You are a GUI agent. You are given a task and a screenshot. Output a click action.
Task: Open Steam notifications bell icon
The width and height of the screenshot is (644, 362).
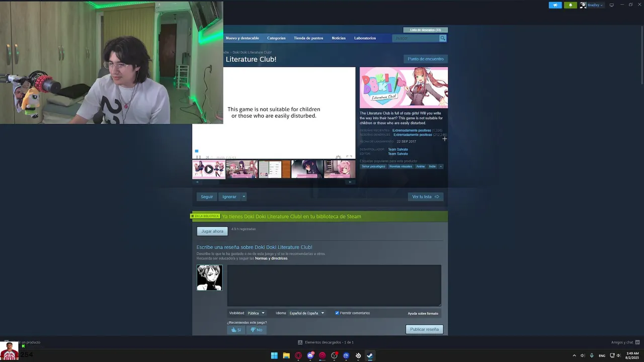pos(571,5)
